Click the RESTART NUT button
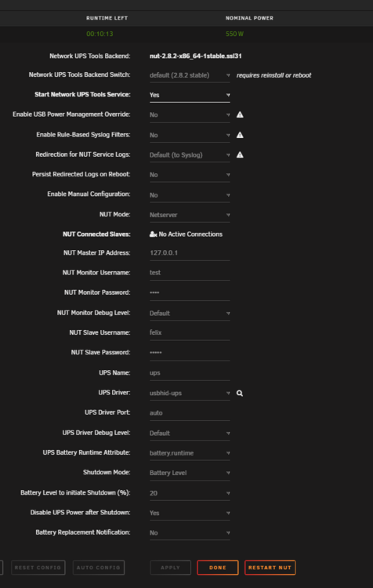 270,568
